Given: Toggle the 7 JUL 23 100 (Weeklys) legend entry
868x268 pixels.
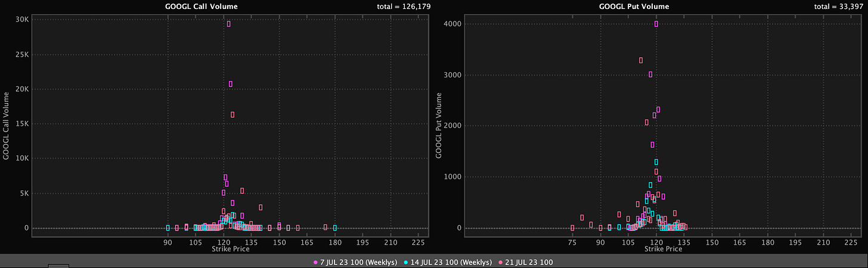Looking at the screenshot, I should click(x=355, y=263).
